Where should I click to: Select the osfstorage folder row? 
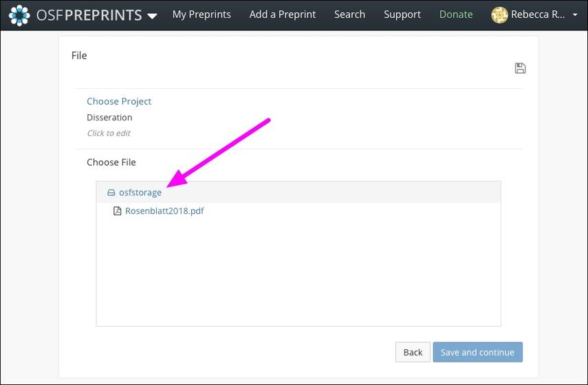click(x=298, y=192)
